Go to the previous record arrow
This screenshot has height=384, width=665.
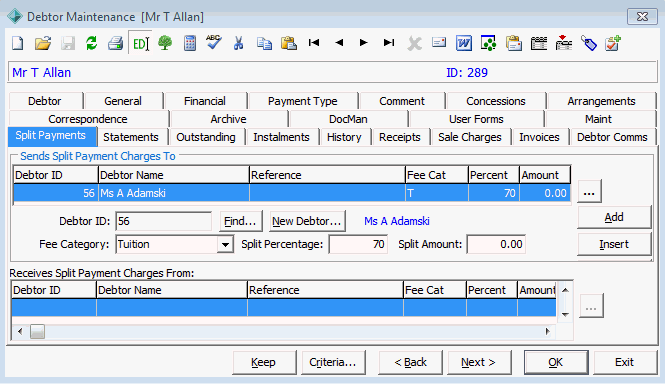pyautogui.click(x=339, y=42)
